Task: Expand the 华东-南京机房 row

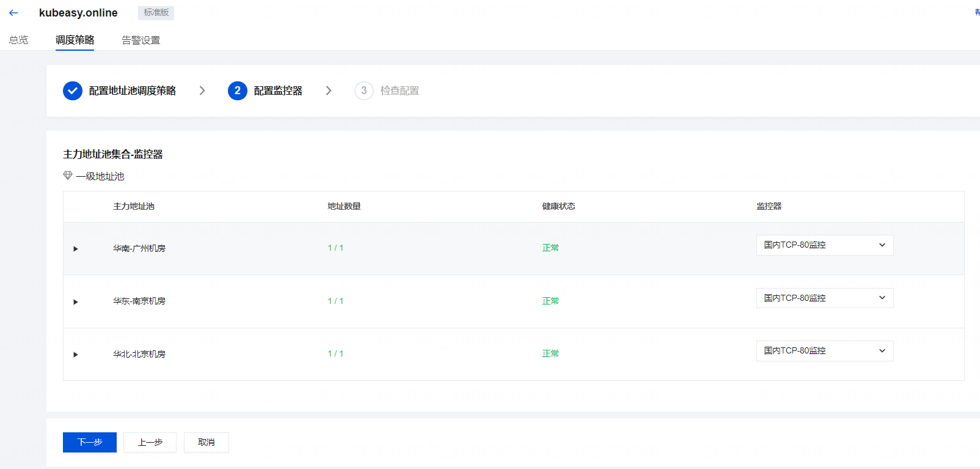Action: [76, 302]
